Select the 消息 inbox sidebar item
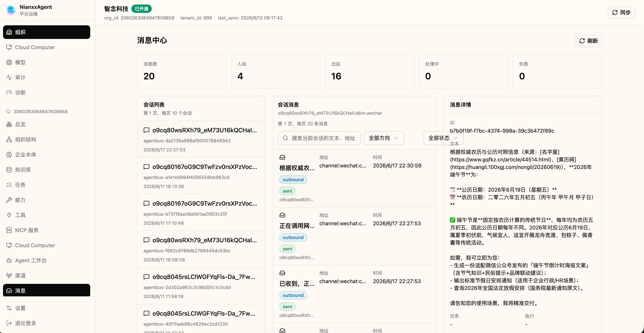Screen dimensions: 644x333 [x=46, y=290]
